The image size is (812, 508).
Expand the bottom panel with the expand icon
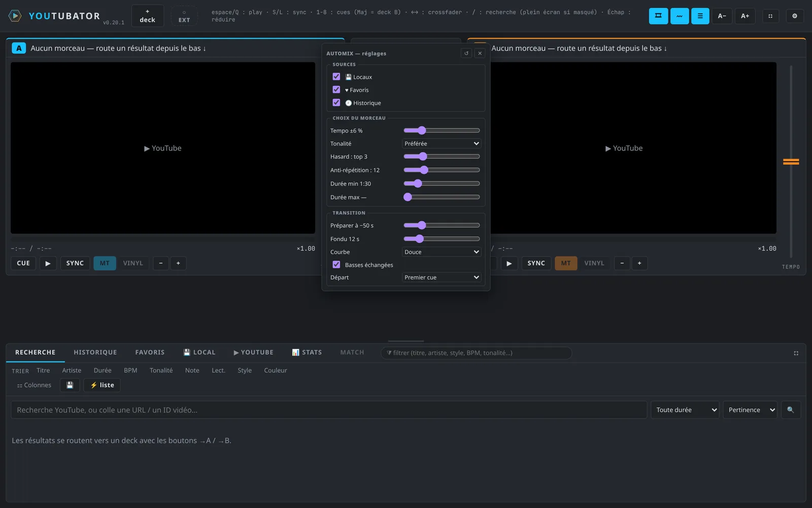click(796, 353)
